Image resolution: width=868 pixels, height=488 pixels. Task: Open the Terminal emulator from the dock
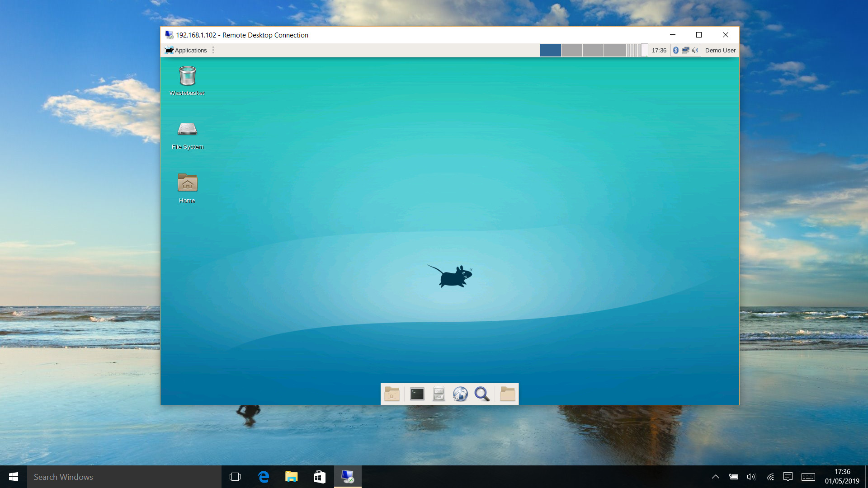pyautogui.click(x=417, y=394)
